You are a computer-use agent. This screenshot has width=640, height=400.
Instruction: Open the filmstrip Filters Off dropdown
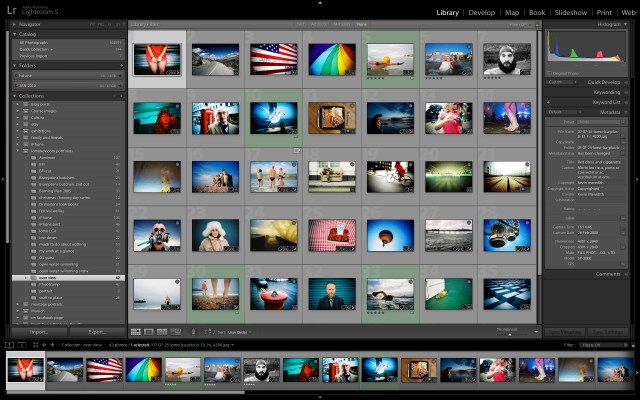[603, 345]
